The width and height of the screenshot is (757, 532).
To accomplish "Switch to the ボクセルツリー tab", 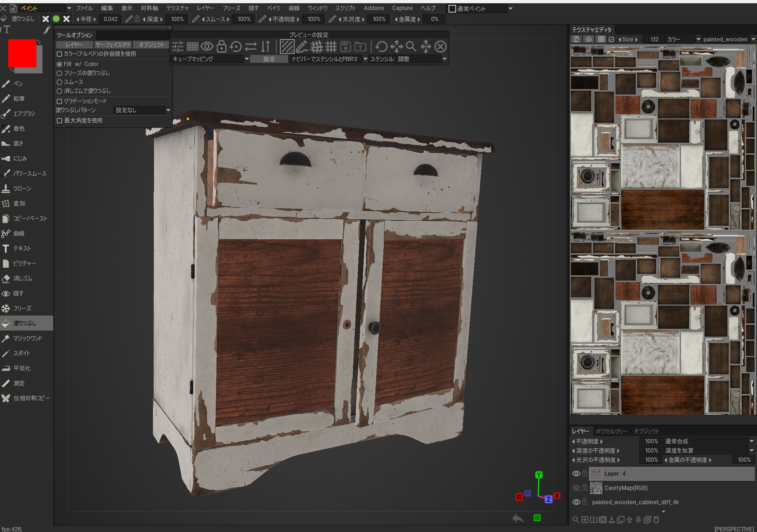I will click(x=611, y=431).
